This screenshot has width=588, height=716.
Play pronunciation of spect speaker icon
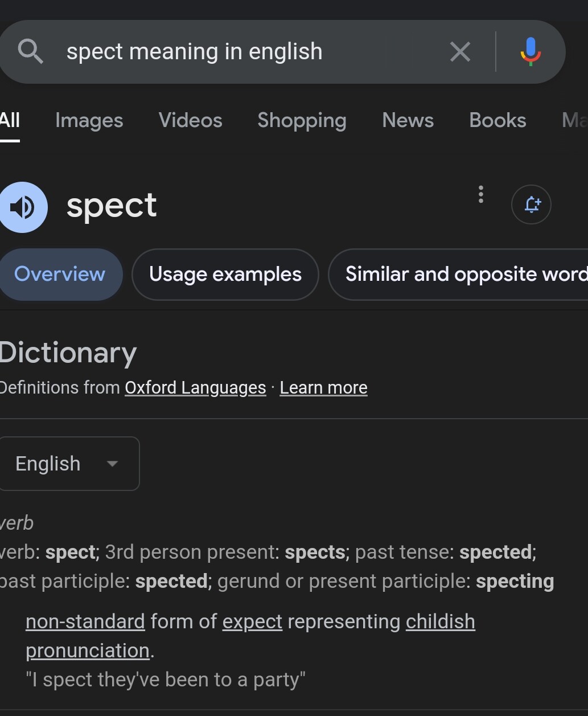[23, 207]
